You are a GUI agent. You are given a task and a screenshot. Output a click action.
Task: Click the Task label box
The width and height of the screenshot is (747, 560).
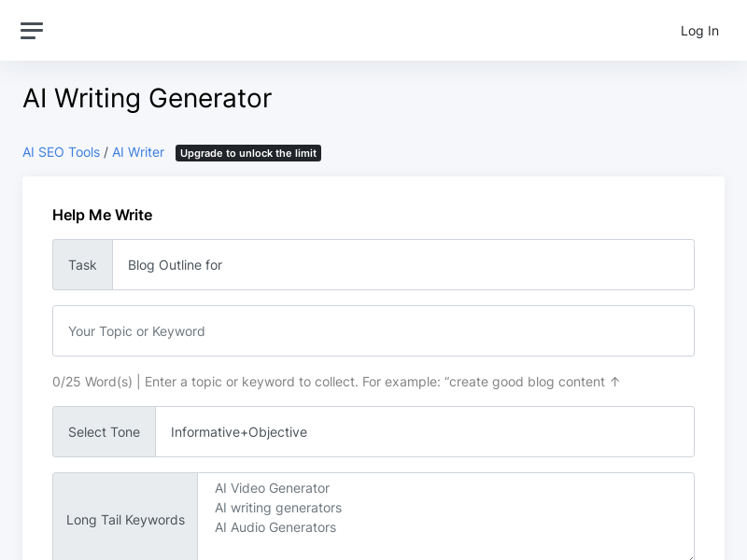(x=82, y=265)
